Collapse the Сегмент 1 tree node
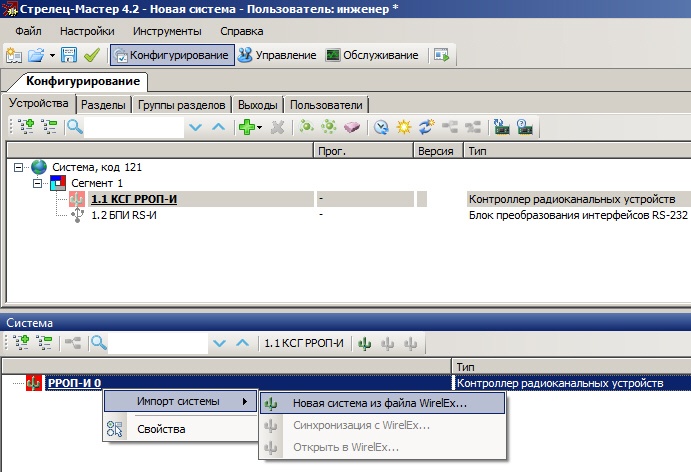Screen dimensions: 691x472 [x=39, y=183]
